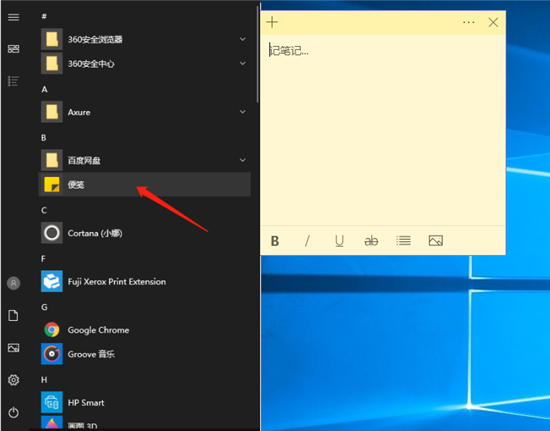Switch to all apps list view icon
Screen dimensions: 550x431
[13, 81]
